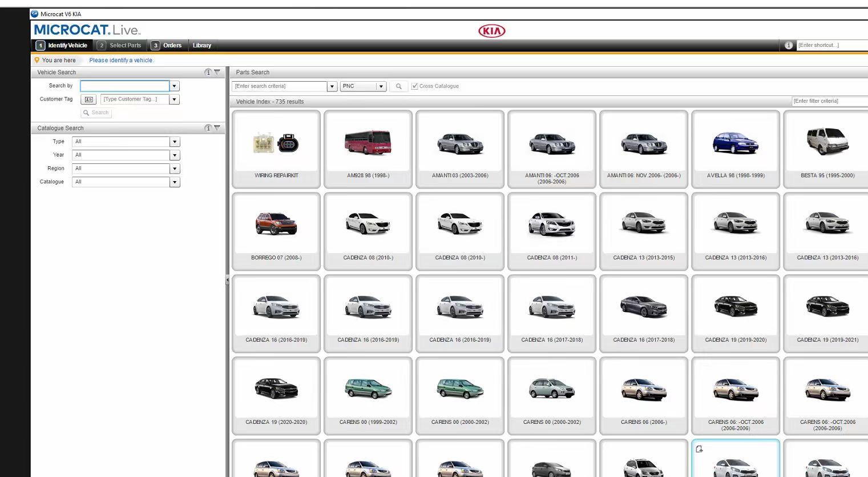This screenshot has height=477, width=868.
Task: Select AMANTI 06: NOV.2006- card
Action: (x=644, y=149)
